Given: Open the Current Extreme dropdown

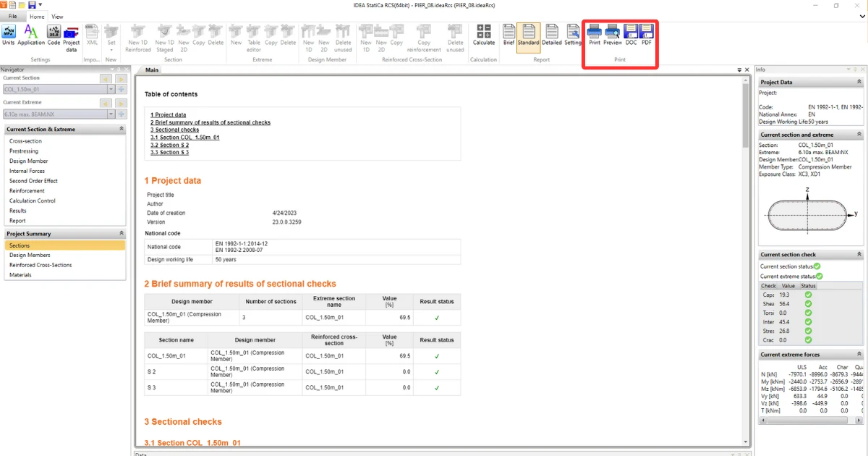Looking at the screenshot, I should click(111, 114).
